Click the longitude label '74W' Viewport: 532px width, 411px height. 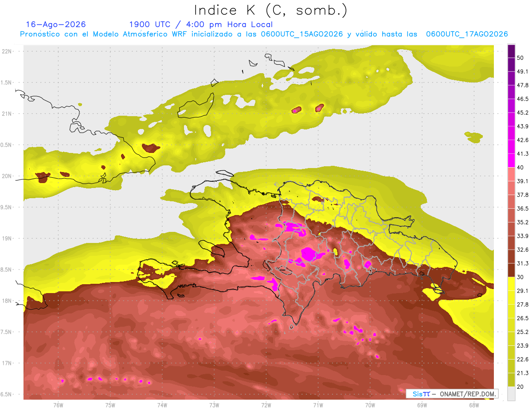pos(162,405)
